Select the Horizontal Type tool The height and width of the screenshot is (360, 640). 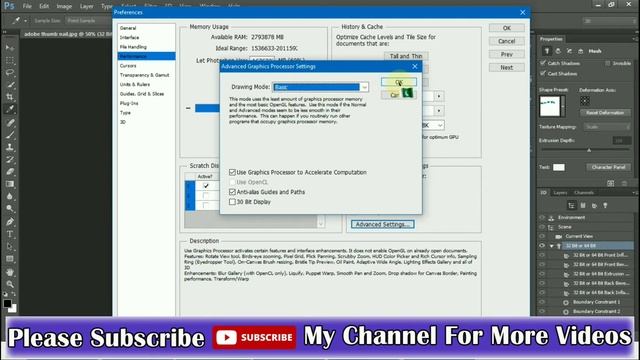click(10, 234)
